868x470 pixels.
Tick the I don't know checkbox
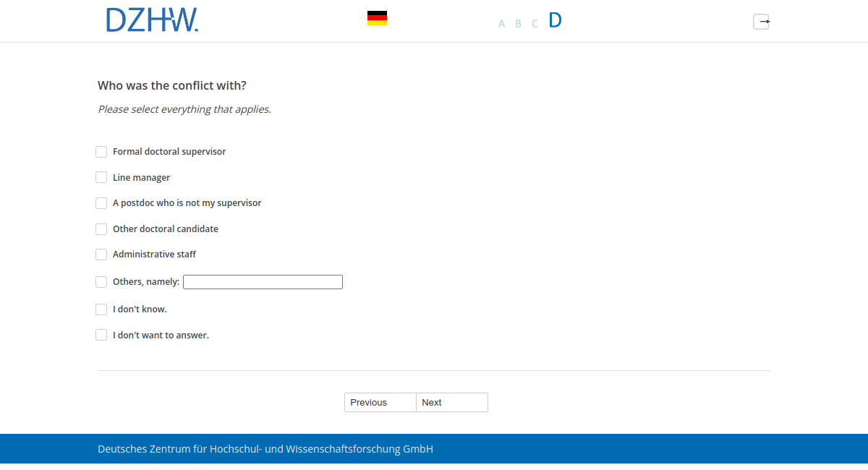101,309
